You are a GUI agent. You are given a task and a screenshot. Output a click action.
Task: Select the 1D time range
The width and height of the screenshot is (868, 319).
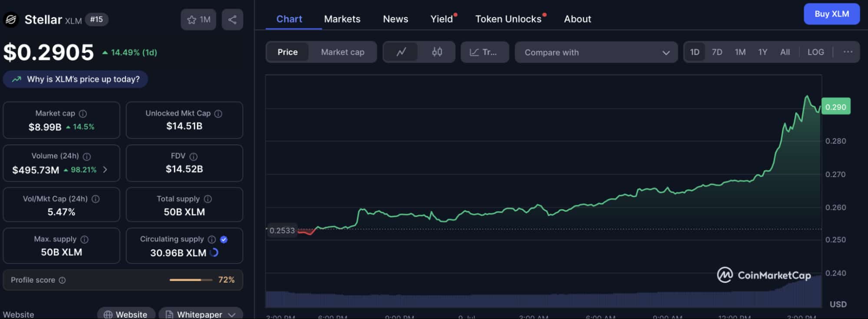pyautogui.click(x=695, y=52)
